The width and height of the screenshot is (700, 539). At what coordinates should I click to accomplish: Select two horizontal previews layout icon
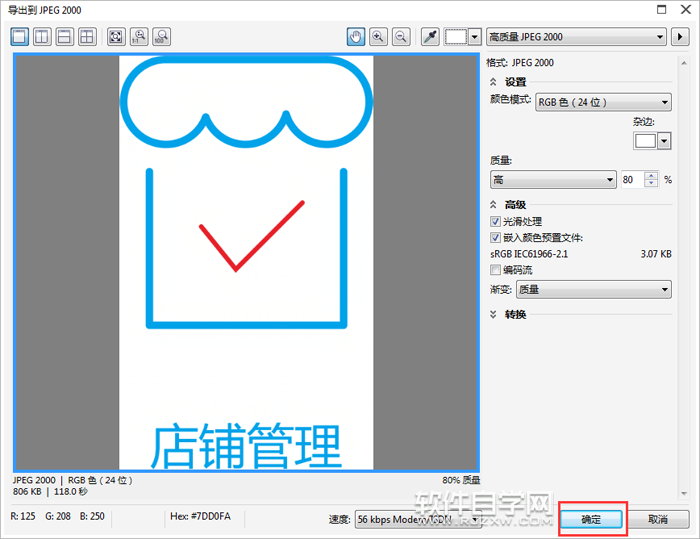tap(64, 37)
